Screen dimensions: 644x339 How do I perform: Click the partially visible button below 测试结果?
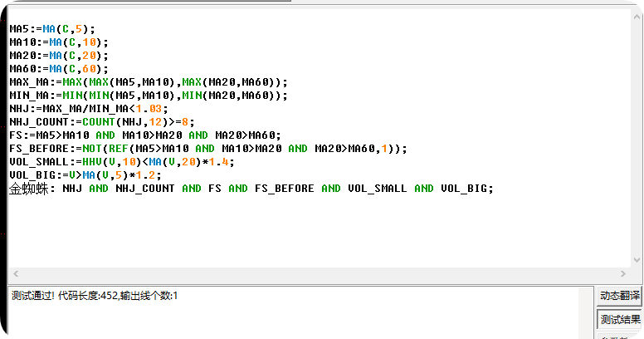(619, 337)
